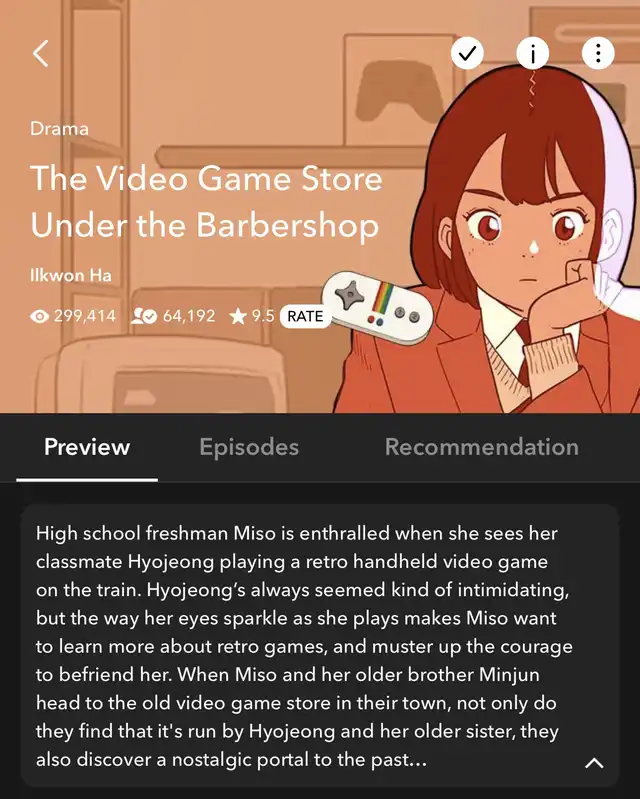The width and height of the screenshot is (640, 799).
Task: Click the 9.5 rating score
Action: pyautogui.click(x=263, y=316)
